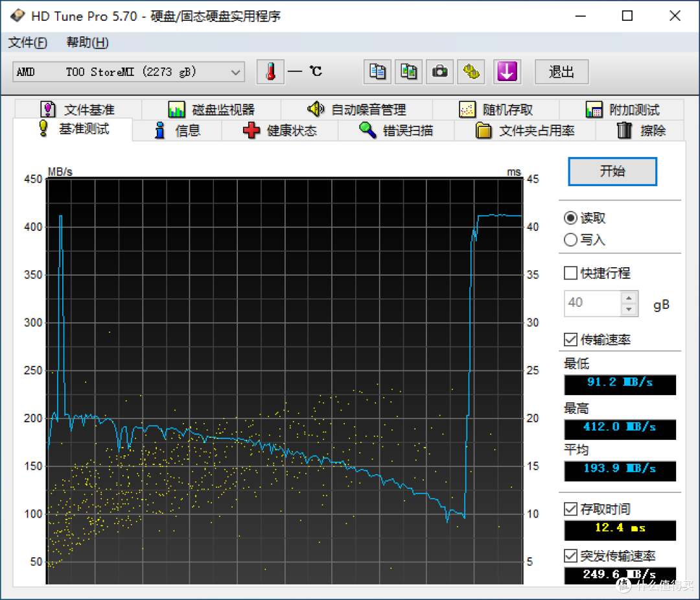
Task: Disable the 传输速率 transfer rate checkbox
Action: pos(570,339)
